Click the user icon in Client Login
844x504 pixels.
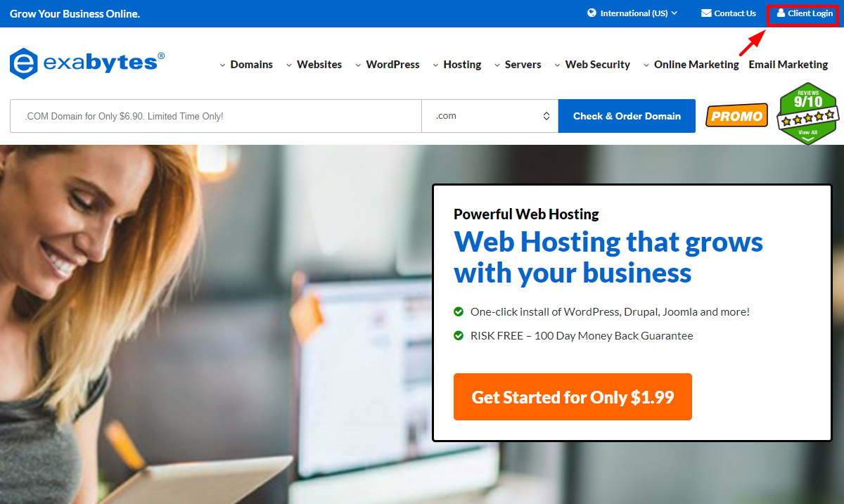pos(781,13)
